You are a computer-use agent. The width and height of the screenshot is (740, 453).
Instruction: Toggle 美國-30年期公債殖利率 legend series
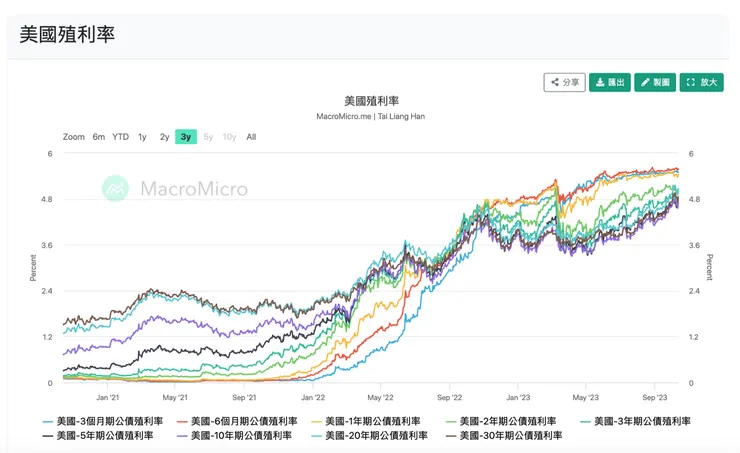click(x=504, y=435)
